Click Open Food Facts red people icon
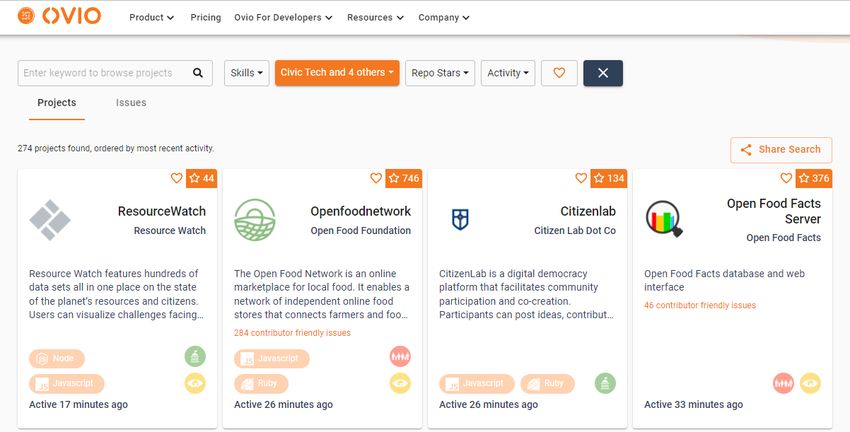The image size is (850, 432). coord(783,383)
